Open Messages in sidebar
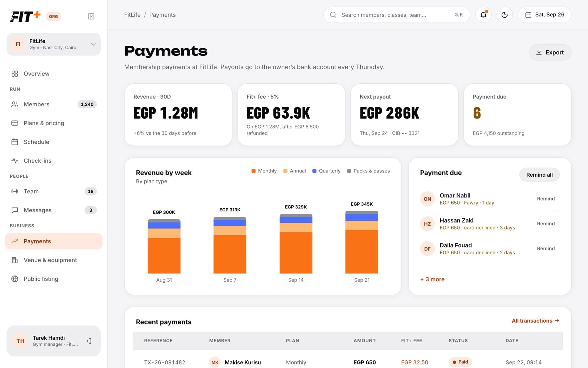588x368 pixels. pos(54,210)
